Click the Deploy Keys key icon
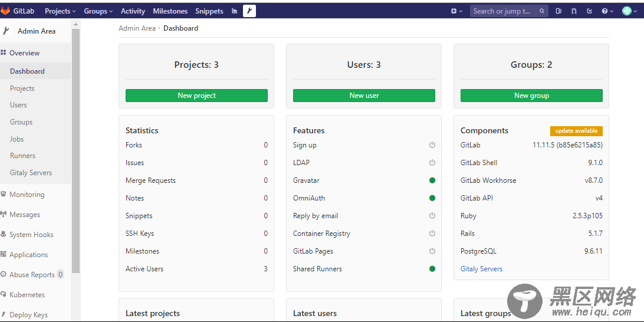Viewport: 644px width, 322px height. (4, 314)
